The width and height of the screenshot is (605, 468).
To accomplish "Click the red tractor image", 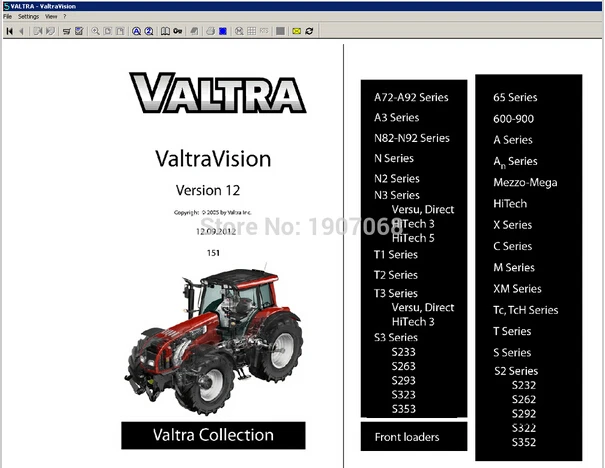I will point(213,341).
